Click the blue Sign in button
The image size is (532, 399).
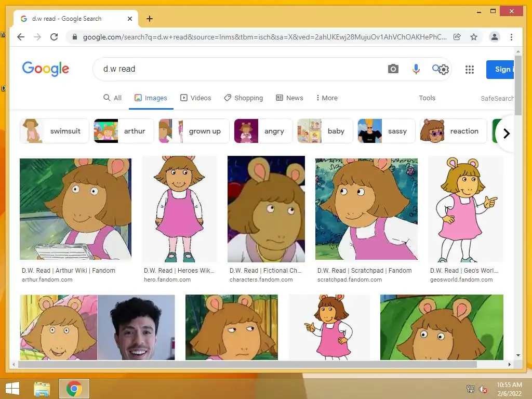[500, 70]
